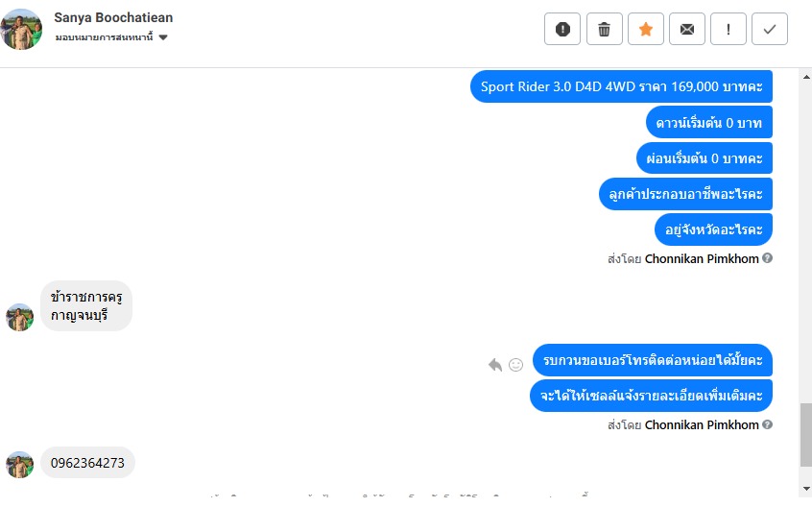The image size is (812, 507).
Task: Flag conversation with exclamation mark button
Action: pyautogui.click(x=728, y=30)
